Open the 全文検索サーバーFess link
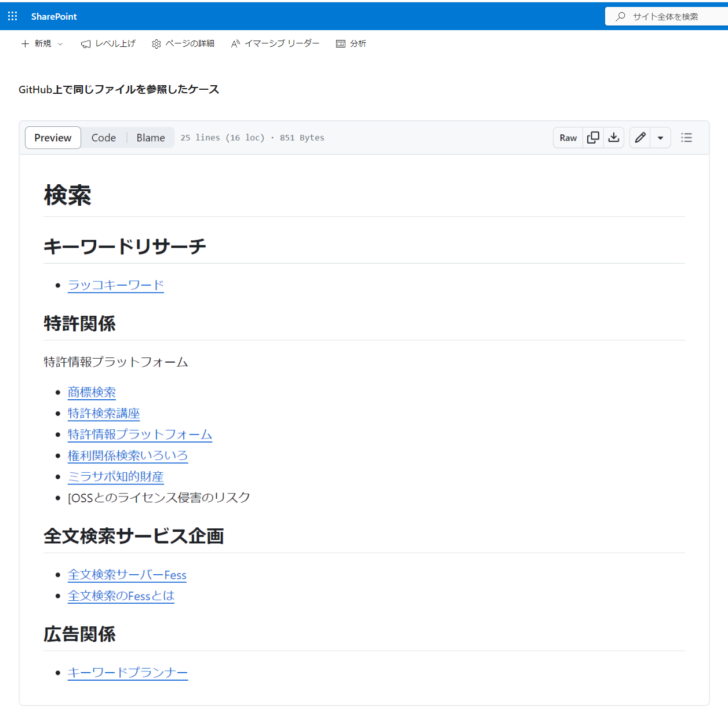This screenshot has height=719, width=728. tap(127, 575)
